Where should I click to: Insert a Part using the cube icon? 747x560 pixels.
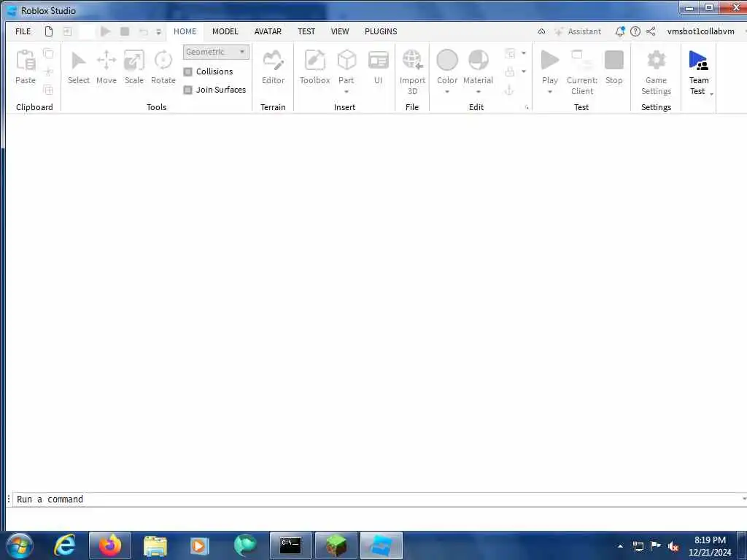click(x=347, y=61)
